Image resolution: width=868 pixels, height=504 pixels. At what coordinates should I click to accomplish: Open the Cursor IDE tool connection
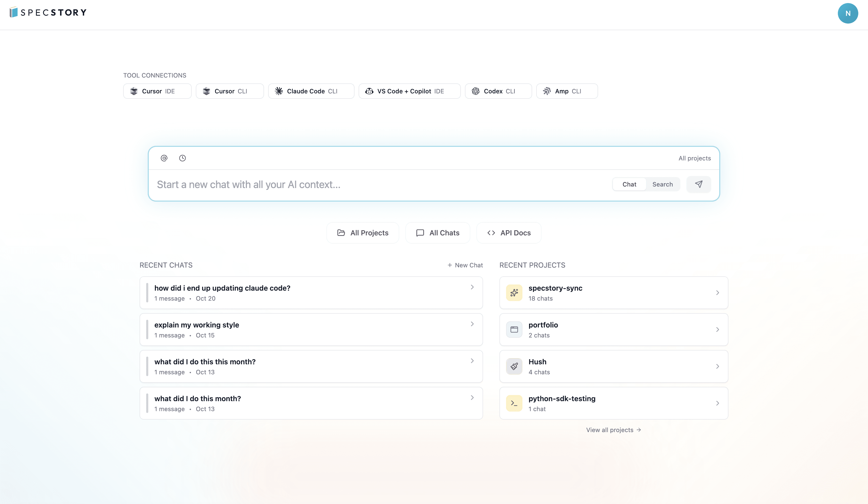coord(157,91)
